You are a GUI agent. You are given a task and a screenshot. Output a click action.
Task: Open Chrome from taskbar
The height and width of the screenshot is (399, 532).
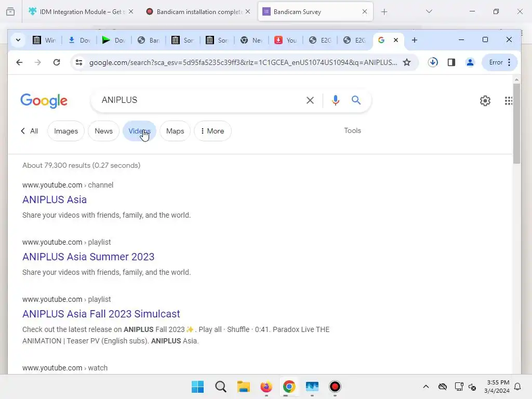[x=289, y=387]
